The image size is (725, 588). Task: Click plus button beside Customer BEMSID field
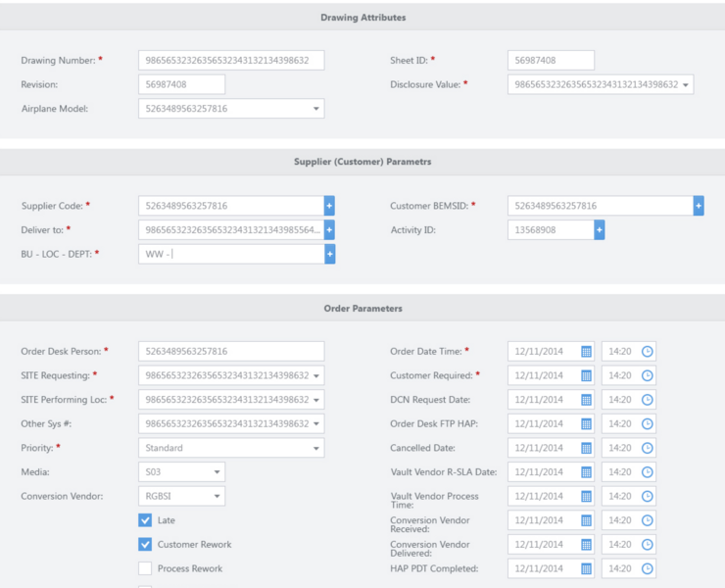(x=699, y=206)
